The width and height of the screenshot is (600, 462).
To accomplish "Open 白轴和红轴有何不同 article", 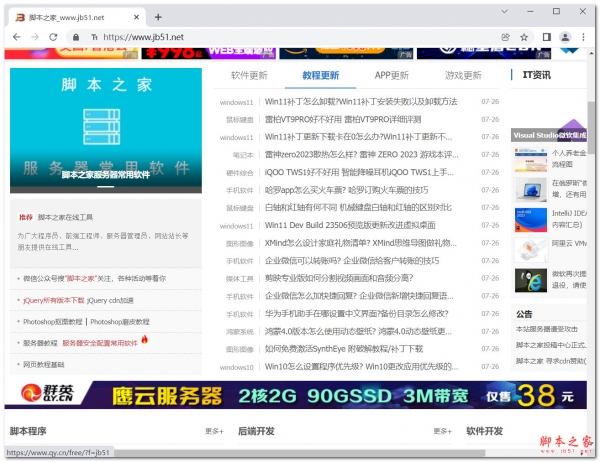I will click(x=358, y=207).
